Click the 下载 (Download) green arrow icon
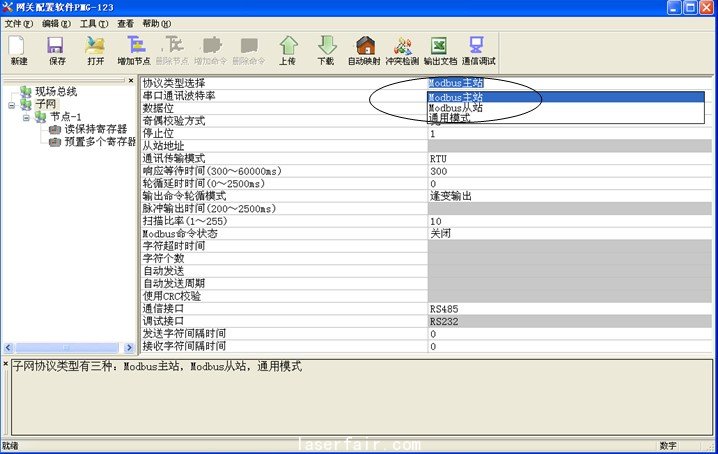This screenshot has width=718, height=454. pos(326,48)
